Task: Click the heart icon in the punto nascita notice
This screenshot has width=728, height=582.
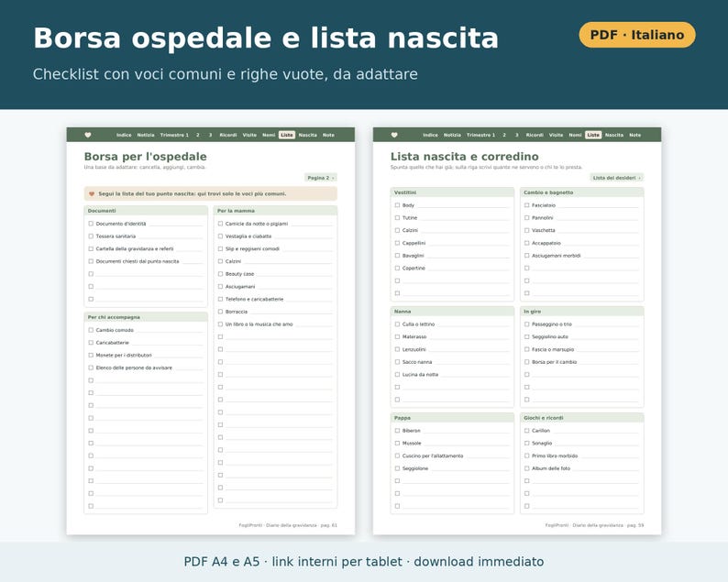Action: click(92, 194)
